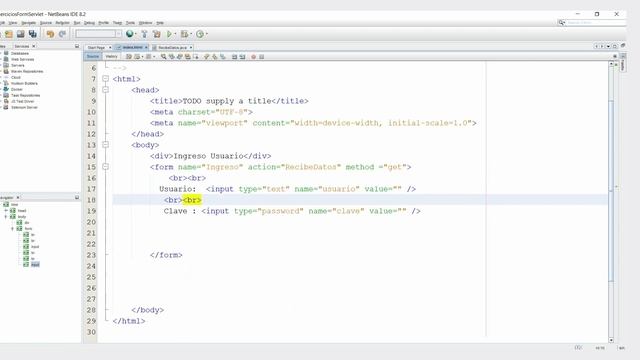Select the index.html editor tab
Viewport: 640px width, 360px height.
coord(133,48)
